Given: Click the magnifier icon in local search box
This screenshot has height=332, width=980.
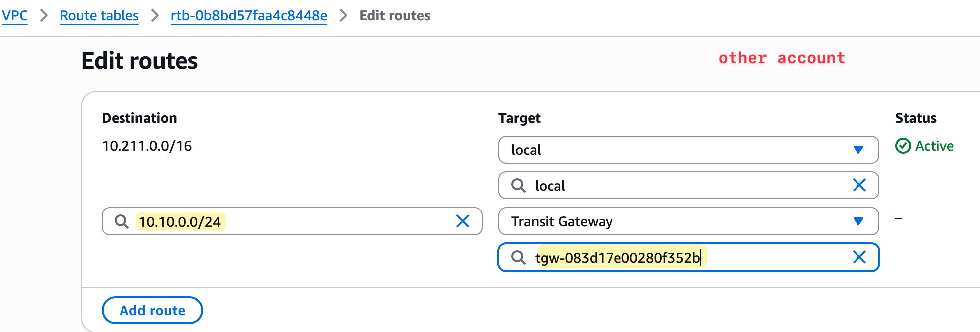Looking at the screenshot, I should click(518, 185).
